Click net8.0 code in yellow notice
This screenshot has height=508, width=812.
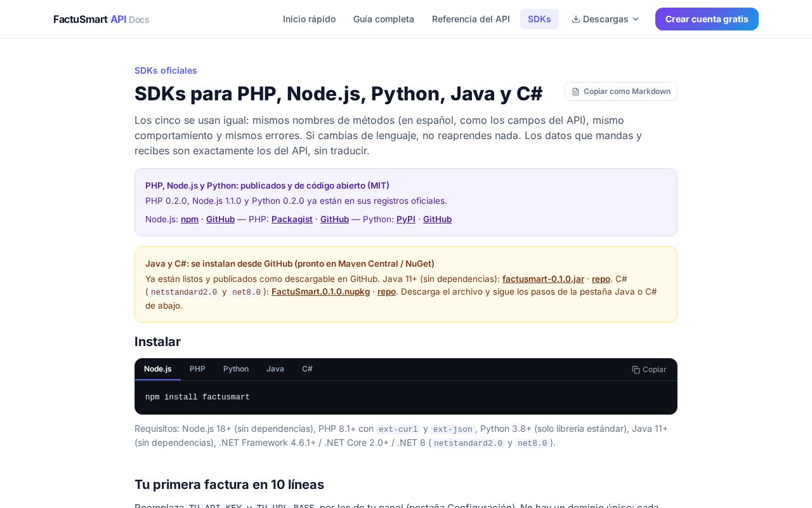[x=246, y=292]
